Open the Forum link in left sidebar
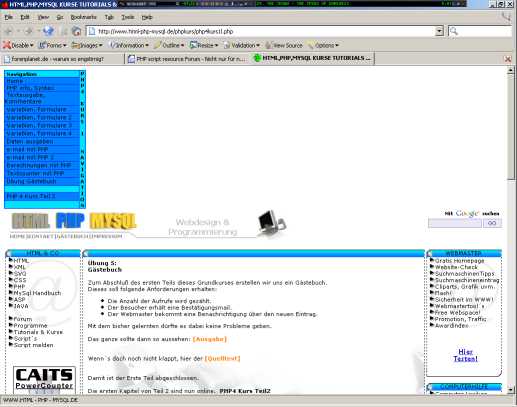 coord(23,319)
